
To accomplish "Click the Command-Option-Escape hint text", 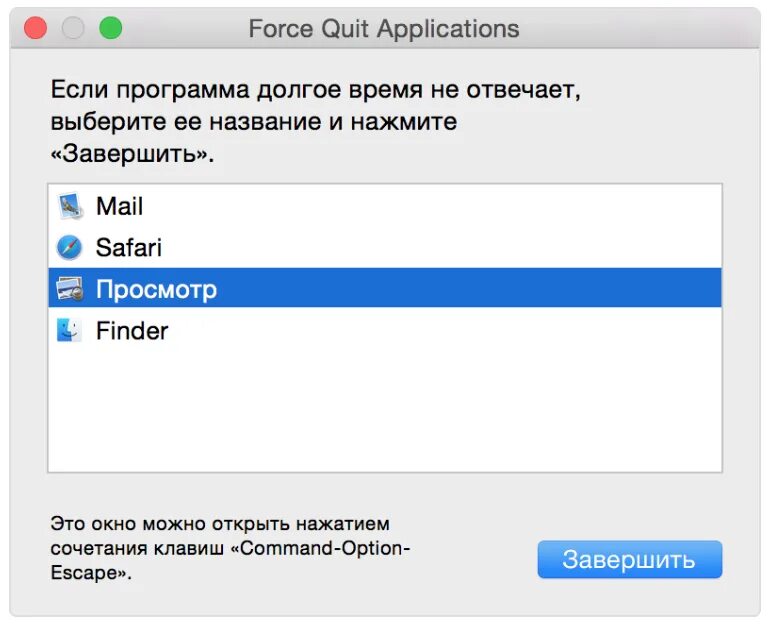I will click(230, 549).
